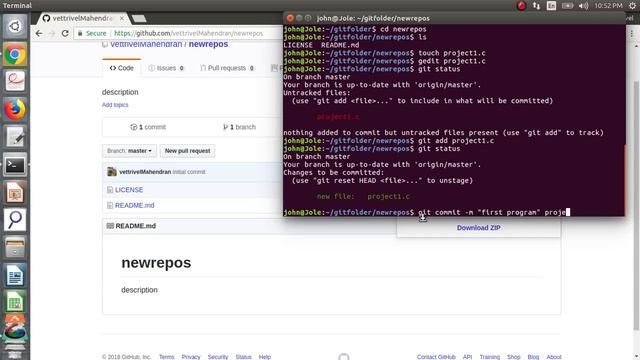
Task: Open the magnifier search app in dock
Action: click(x=15, y=220)
